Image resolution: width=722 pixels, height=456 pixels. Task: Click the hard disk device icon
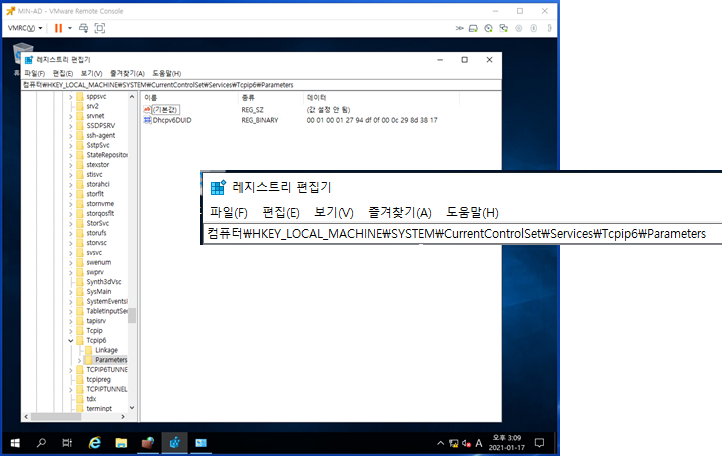point(473,28)
